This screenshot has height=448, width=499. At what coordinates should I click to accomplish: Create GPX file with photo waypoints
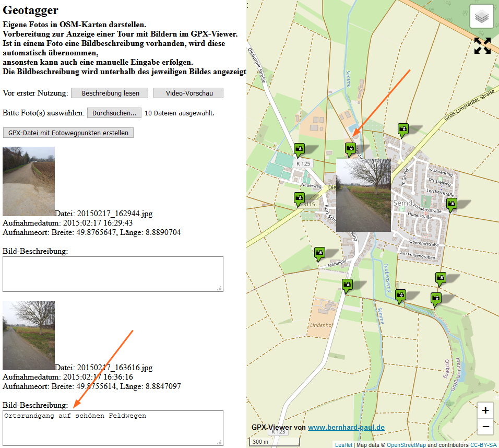pyautogui.click(x=68, y=133)
